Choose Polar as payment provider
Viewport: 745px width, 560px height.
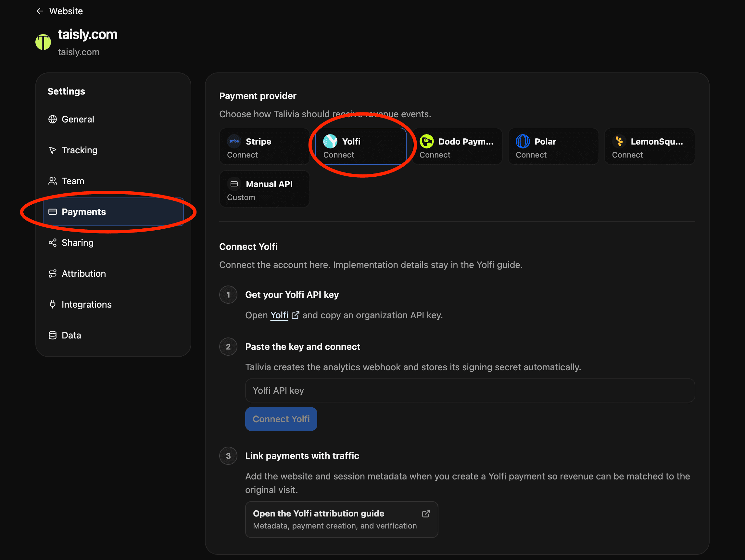pyautogui.click(x=553, y=146)
